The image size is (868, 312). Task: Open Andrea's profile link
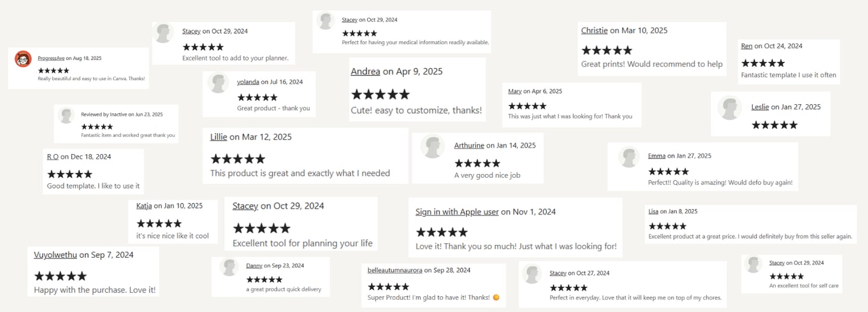365,71
